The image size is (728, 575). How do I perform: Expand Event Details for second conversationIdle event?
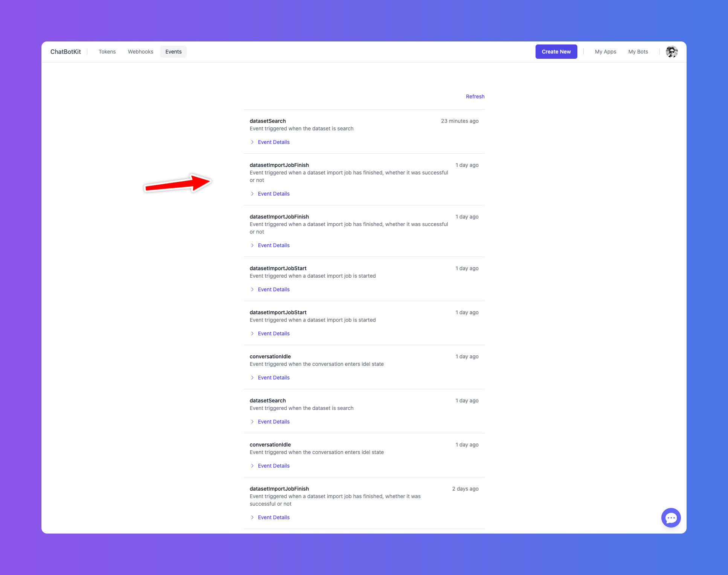pyautogui.click(x=273, y=466)
